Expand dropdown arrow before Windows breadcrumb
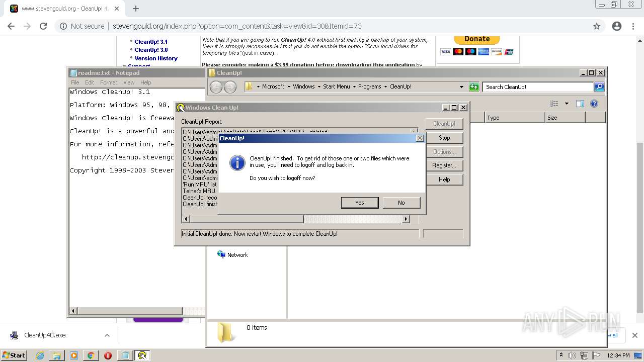Screen dimensions: 644x362 (289, 87)
